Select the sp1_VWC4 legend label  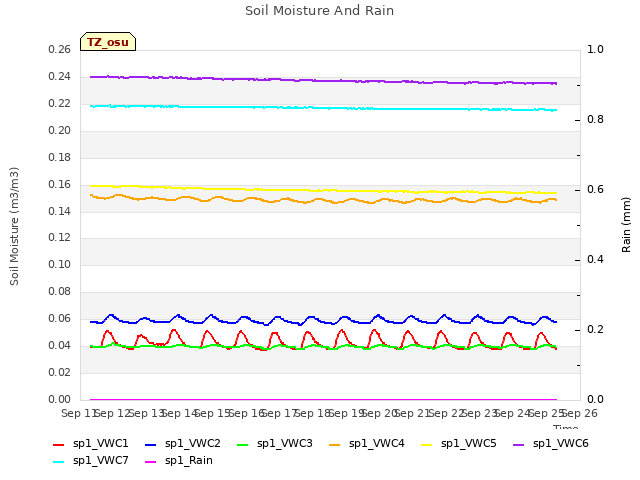[376, 444]
